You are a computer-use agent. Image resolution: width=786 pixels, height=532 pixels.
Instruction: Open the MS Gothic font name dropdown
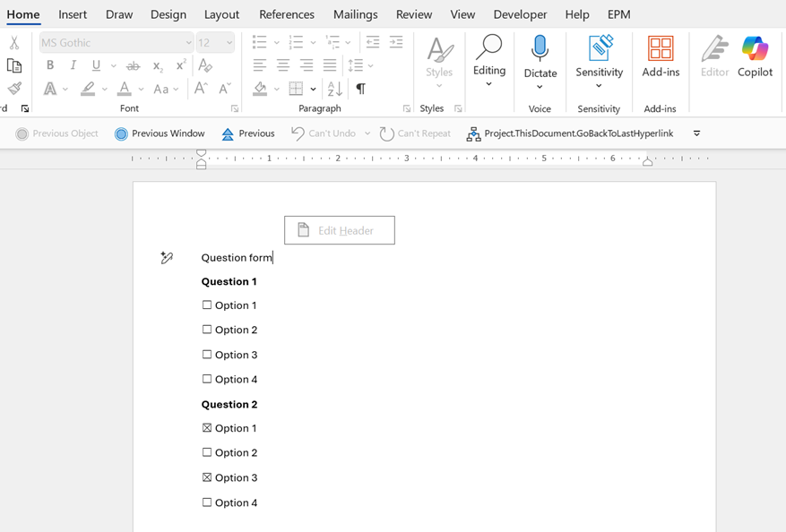coord(188,43)
